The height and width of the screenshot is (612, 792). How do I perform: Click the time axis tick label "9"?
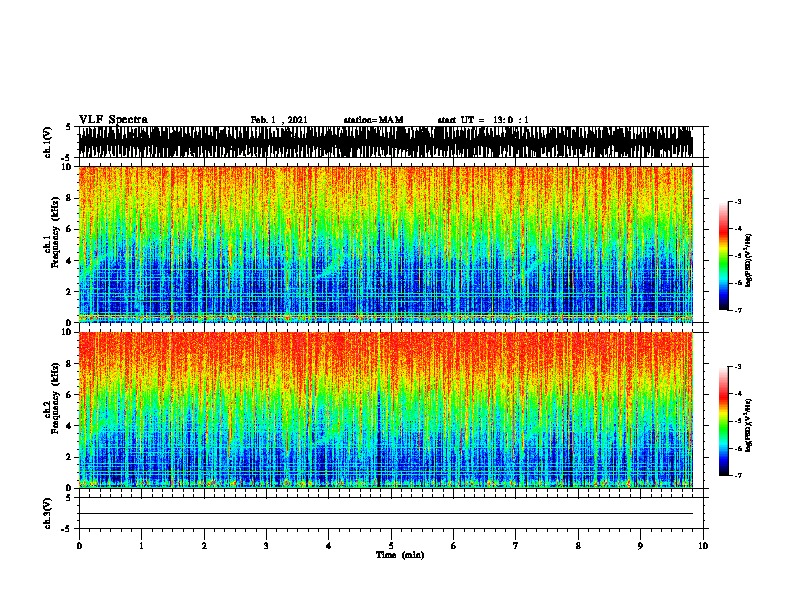[x=640, y=545]
